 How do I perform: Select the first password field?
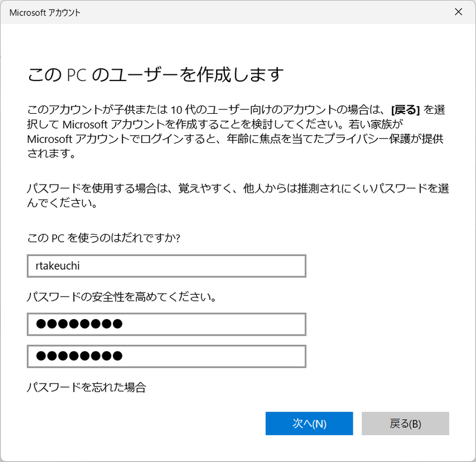(166, 324)
